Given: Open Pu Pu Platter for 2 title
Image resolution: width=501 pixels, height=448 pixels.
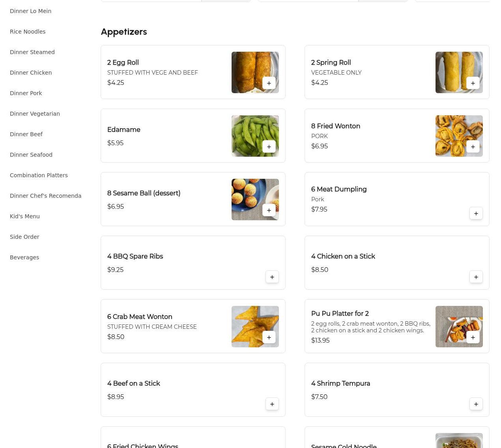Looking at the screenshot, I should click(340, 313).
